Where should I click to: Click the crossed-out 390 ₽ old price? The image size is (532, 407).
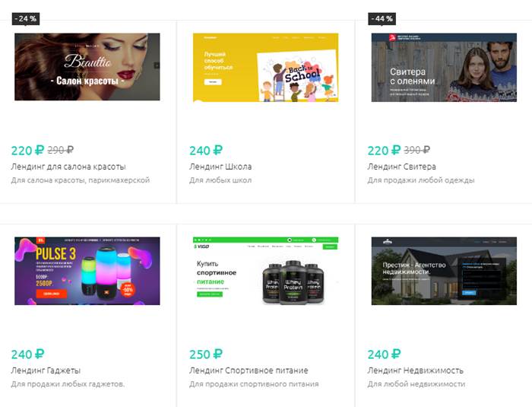coord(417,150)
